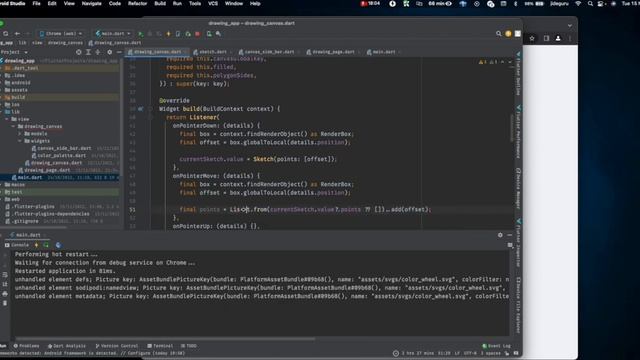Expand the assets folder in project tree

pos(2,90)
